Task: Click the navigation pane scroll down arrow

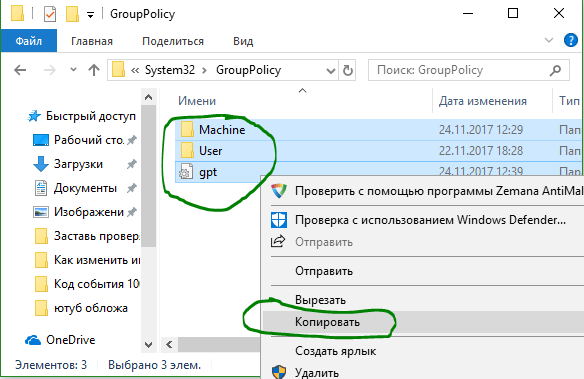Action: 149,344
